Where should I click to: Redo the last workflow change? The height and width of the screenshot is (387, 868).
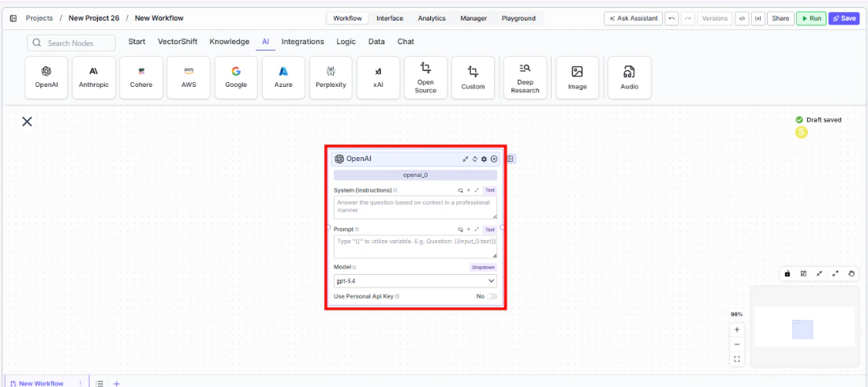pyautogui.click(x=687, y=18)
